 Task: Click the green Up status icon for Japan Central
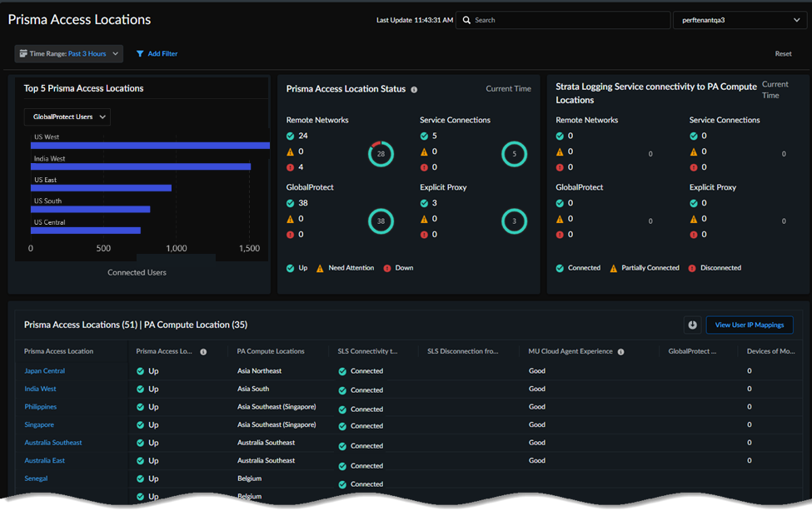click(141, 370)
